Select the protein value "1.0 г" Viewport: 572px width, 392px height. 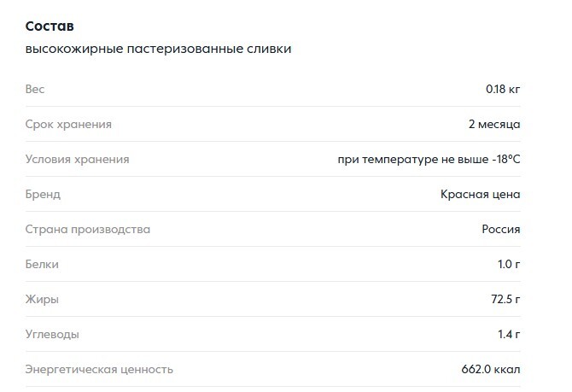click(x=509, y=264)
